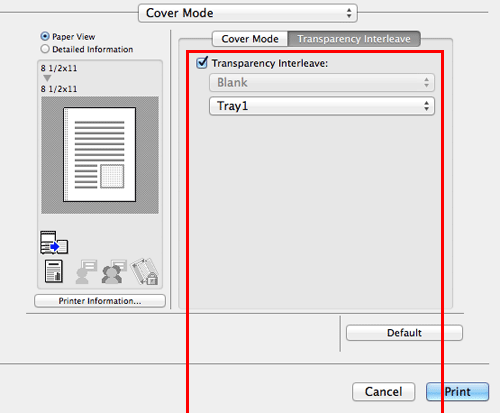The height and width of the screenshot is (413, 500).
Task: Click the Printer Information button
Action: [x=100, y=301]
